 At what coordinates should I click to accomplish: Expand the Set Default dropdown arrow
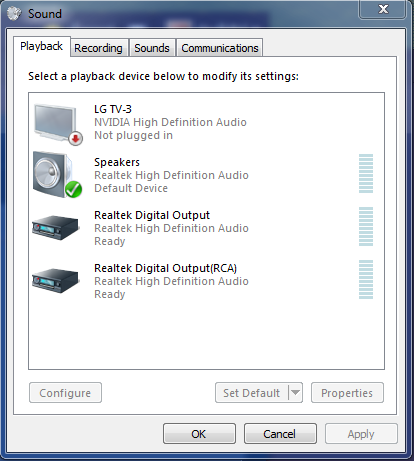click(295, 393)
